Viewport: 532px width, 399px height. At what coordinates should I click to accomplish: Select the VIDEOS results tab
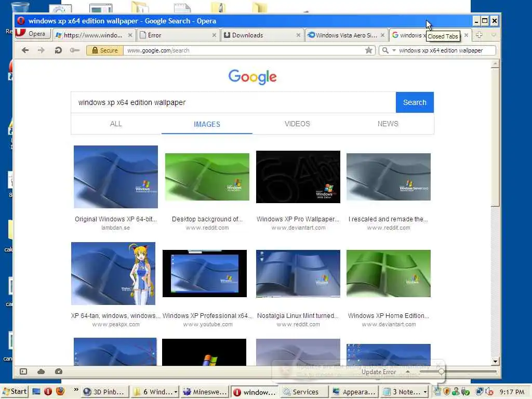[x=297, y=124]
